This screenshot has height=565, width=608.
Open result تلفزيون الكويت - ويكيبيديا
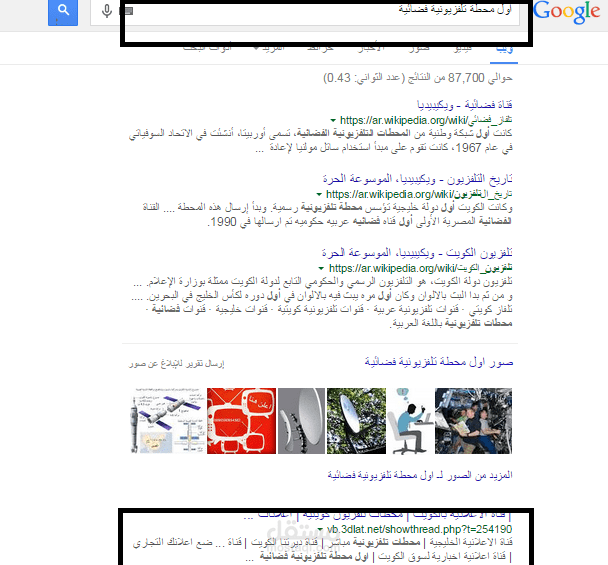click(x=417, y=253)
